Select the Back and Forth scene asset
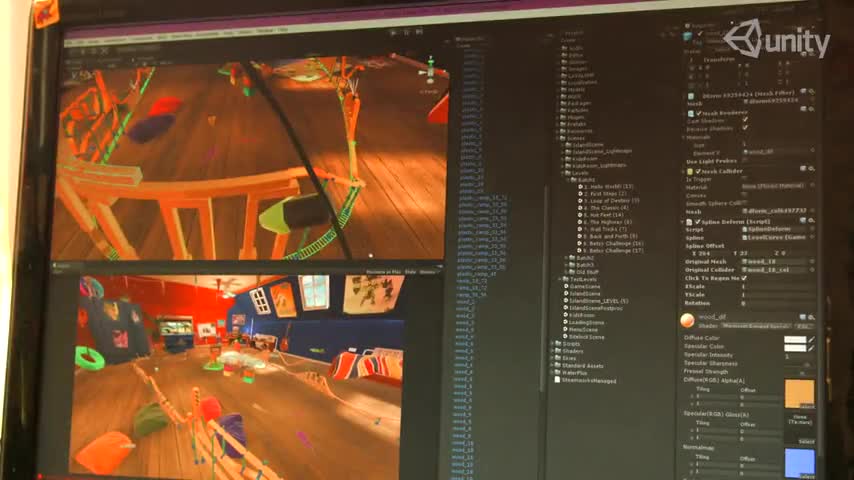Image resolution: width=854 pixels, height=480 pixels. pos(607,236)
